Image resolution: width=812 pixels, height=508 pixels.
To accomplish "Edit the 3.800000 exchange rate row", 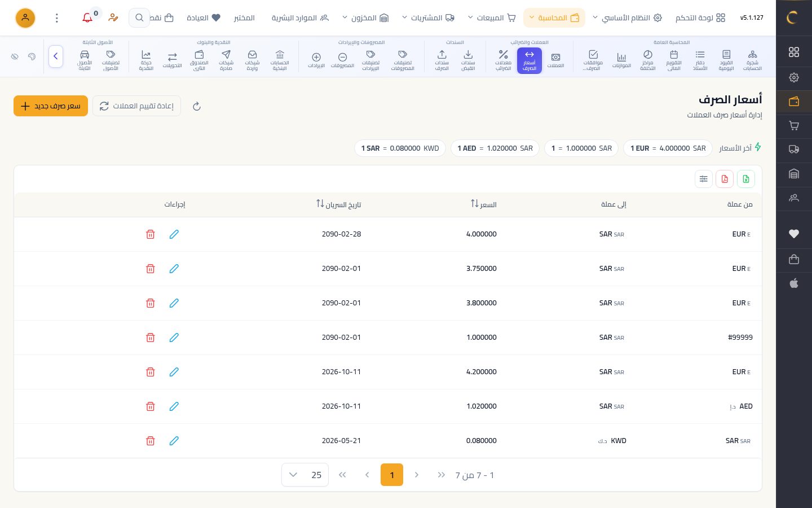I will pos(174,303).
